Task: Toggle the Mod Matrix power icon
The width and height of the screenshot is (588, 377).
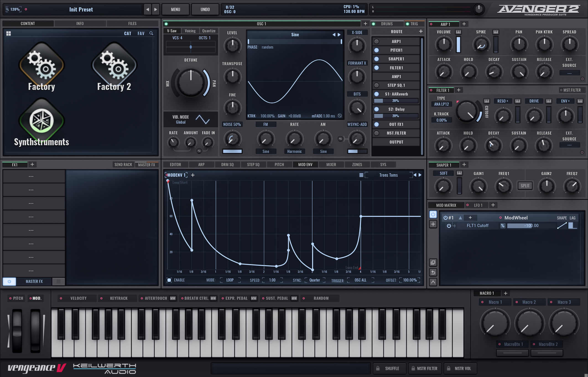Action: [433, 214]
